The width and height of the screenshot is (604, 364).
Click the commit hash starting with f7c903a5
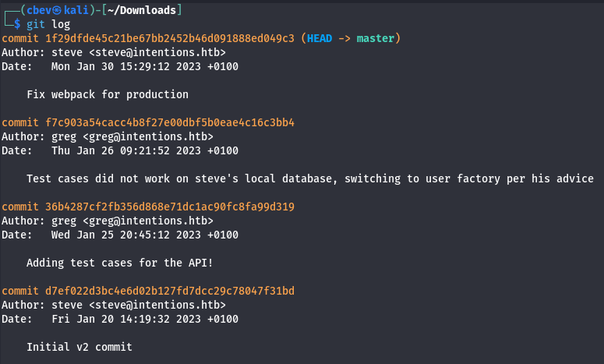pyautogui.click(x=169, y=122)
